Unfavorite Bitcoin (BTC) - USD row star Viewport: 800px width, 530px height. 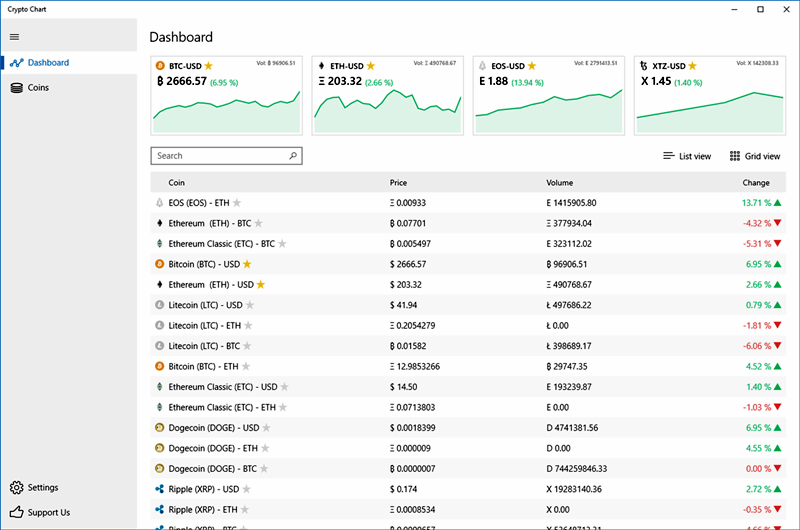[247, 264]
